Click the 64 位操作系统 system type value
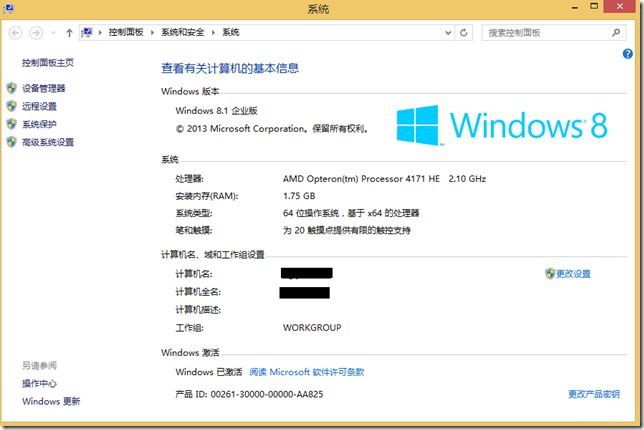The width and height of the screenshot is (644, 430). point(351,213)
